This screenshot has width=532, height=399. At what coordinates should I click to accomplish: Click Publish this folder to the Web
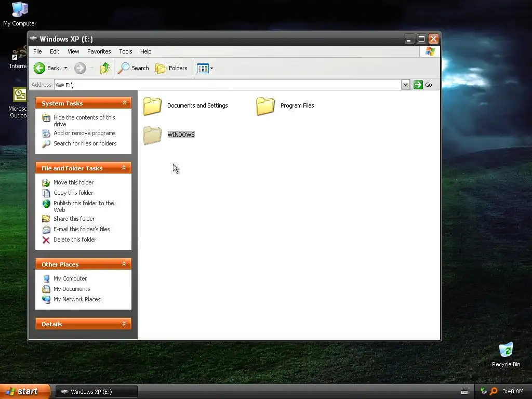(x=84, y=206)
